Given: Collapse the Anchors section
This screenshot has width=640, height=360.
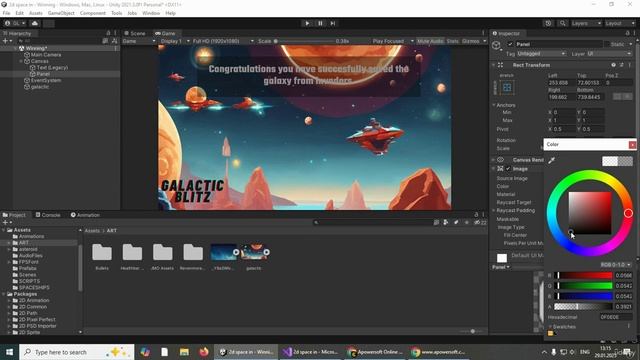Looking at the screenshot, I should point(494,105).
